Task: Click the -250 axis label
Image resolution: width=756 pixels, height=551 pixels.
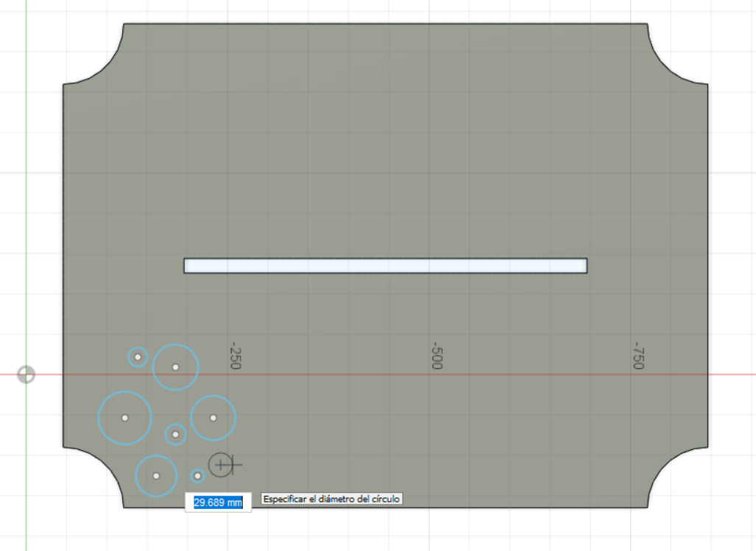Action: (x=236, y=356)
